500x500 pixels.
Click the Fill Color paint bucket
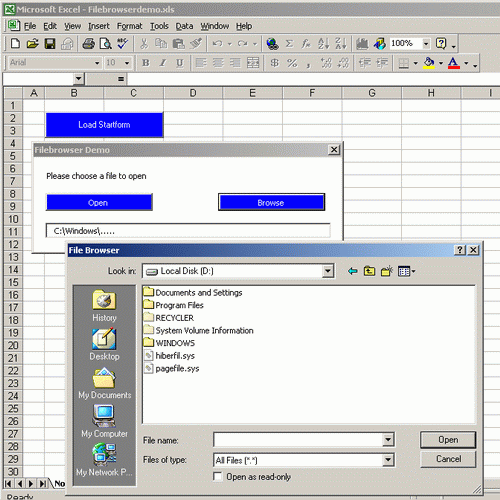point(429,63)
